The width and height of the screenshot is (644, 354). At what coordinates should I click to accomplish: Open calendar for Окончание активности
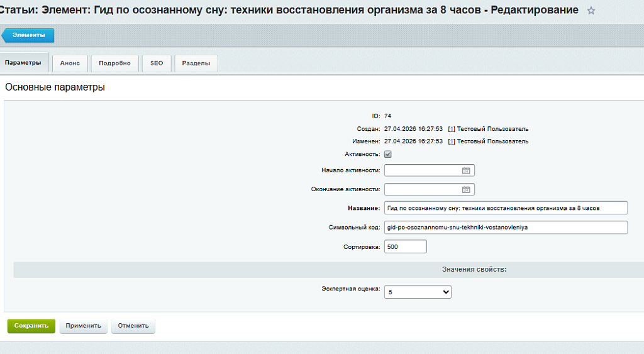tap(466, 189)
